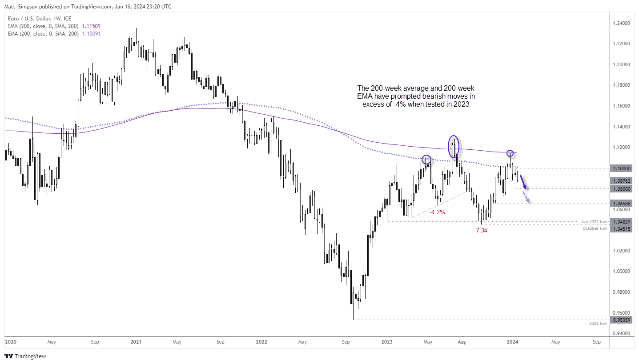Click the Aug label on time axis

tap(462, 342)
